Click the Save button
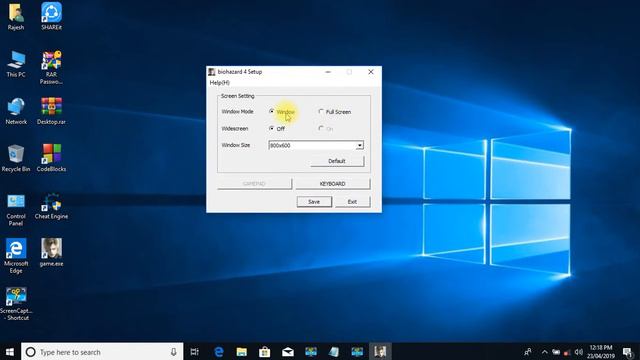The image size is (640, 360). tap(314, 202)
